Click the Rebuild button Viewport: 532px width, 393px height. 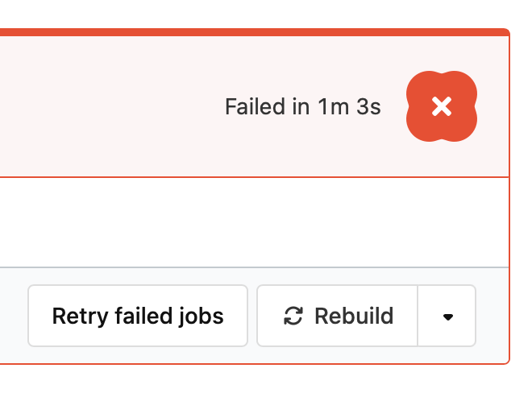coord(337,316)
